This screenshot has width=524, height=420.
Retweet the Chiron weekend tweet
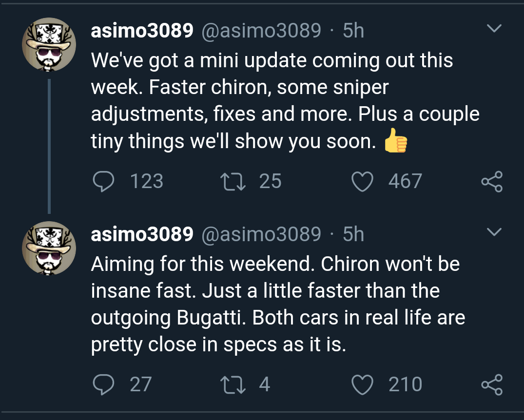232,384
